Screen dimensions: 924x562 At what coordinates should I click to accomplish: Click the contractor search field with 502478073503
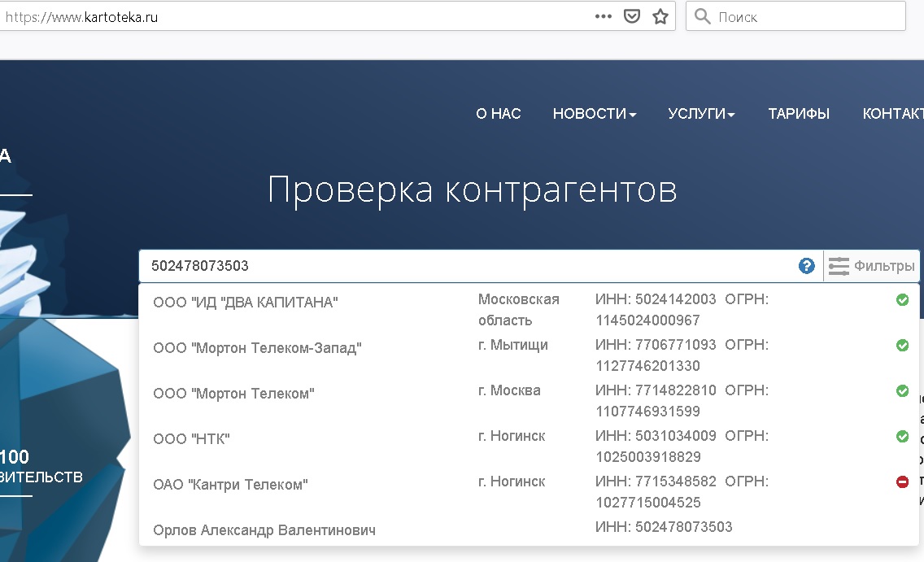coord(469,266)
